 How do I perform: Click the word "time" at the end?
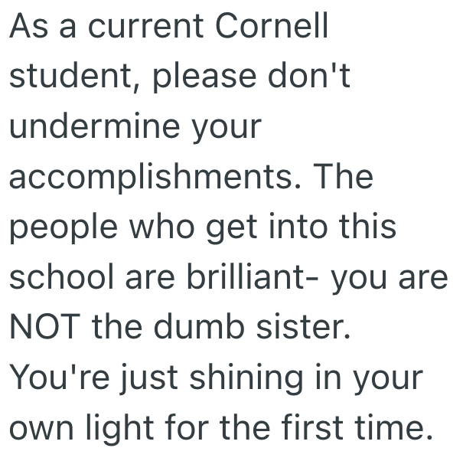[389, 427]
